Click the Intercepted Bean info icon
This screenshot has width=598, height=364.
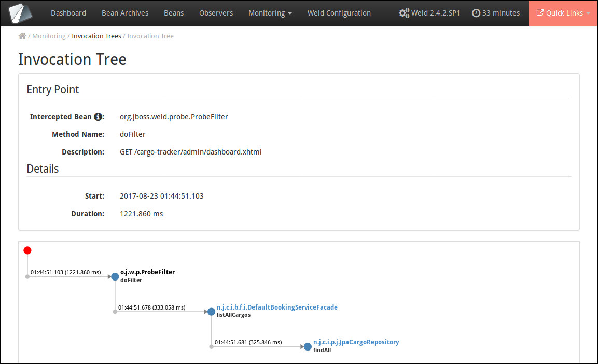[x=98, y=117]
